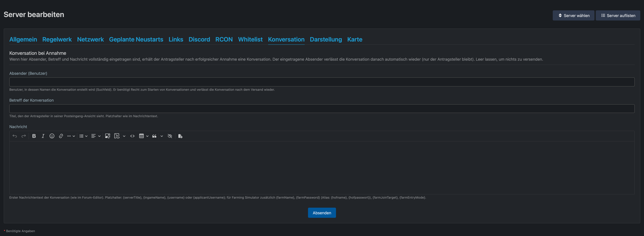Insert a hyperlink with the link icon
Screen dimensions: 644x236
pyautogui.click(x=61, y=136)
